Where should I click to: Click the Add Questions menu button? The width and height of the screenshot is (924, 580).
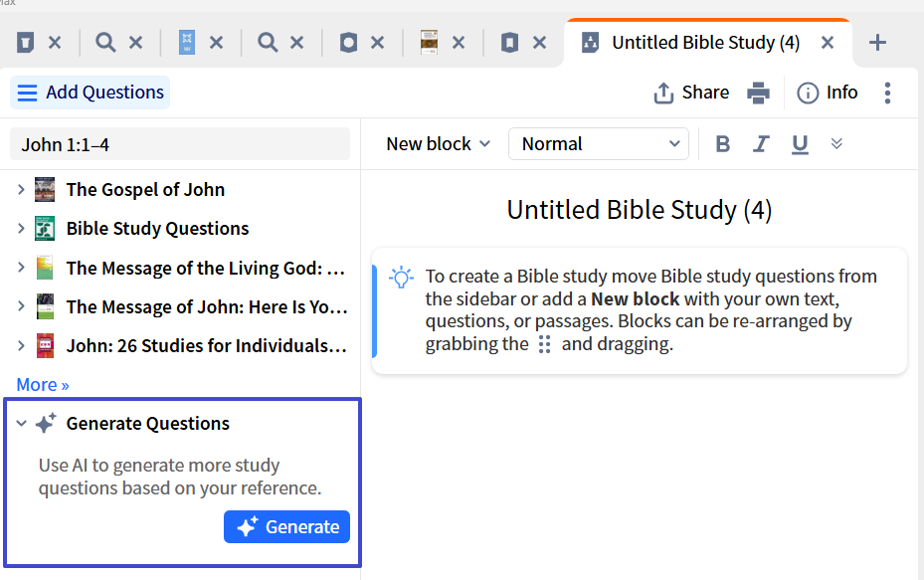pyautogui.click(x=91, y=93)
